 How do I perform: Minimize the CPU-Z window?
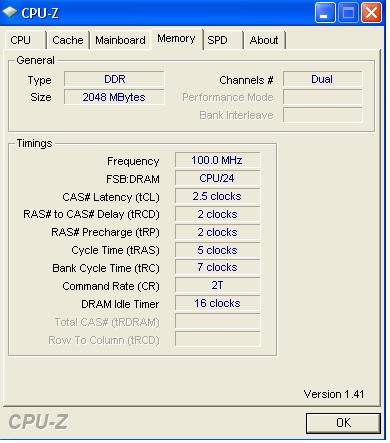point(325,13)
